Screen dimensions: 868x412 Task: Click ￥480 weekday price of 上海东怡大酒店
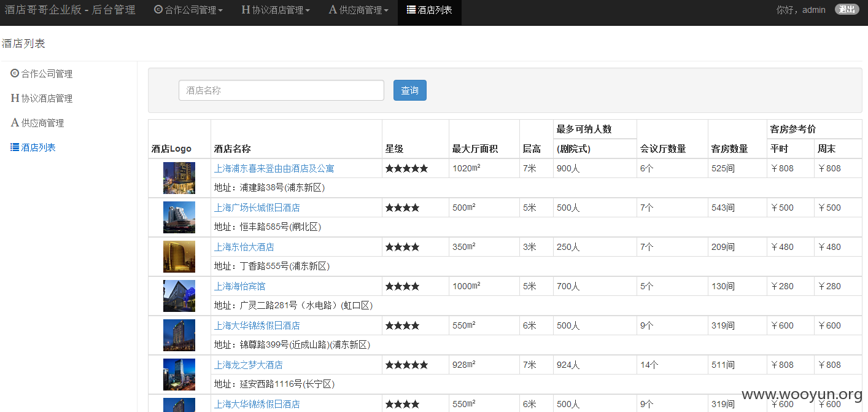click(x=782, y=247)
